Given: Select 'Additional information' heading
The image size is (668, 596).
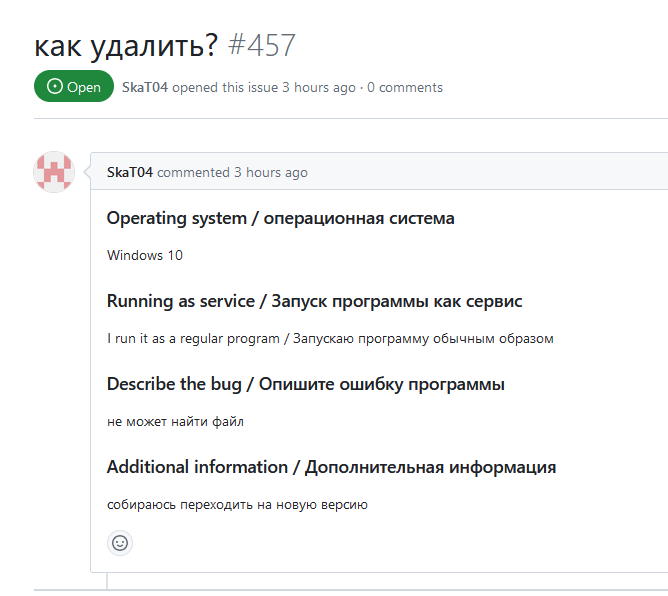Looking at the screenshot, I should [331, 467].
